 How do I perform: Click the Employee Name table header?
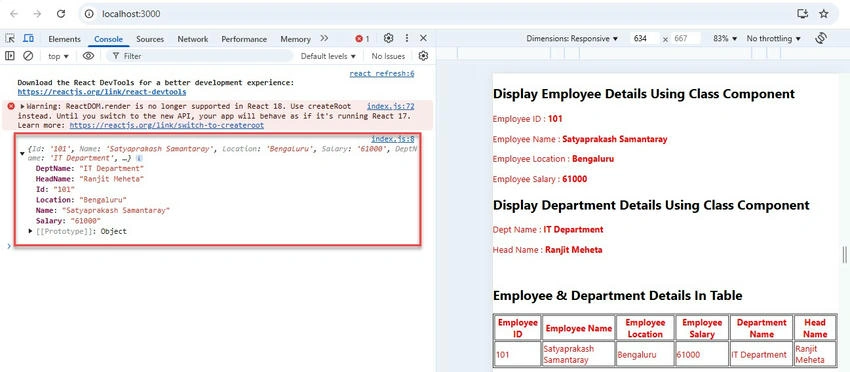(579, 328)
